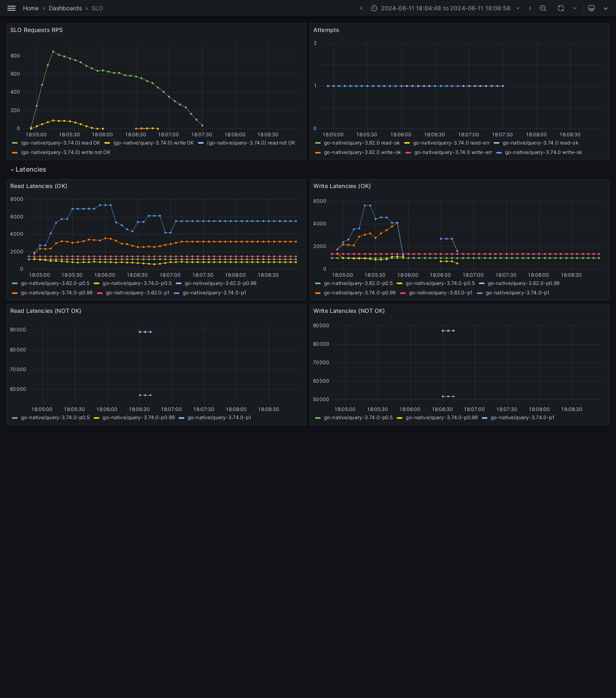Click blue swatch of 3.62.0-p0.99 in Read Latencies (OK)
This screenshot has width=616, height=698.
(x=179, y=283)
